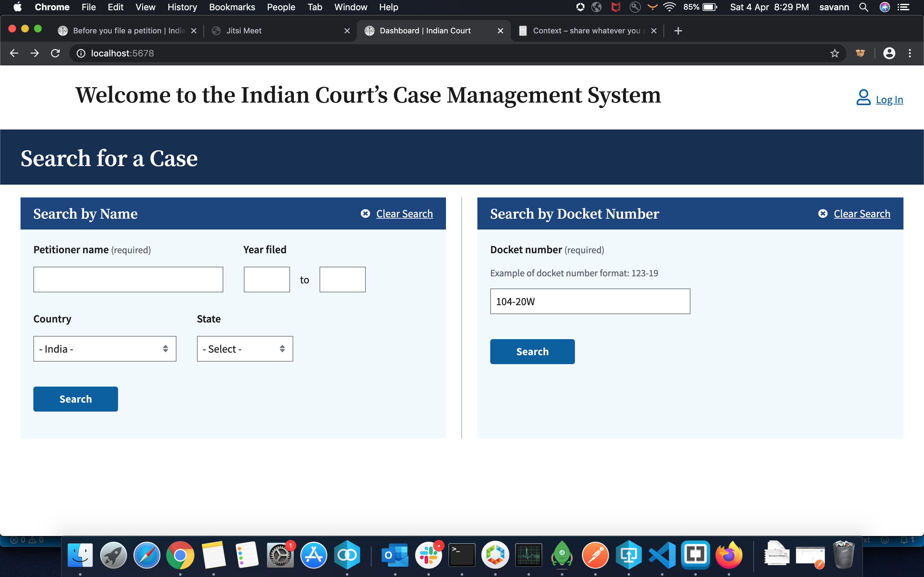Click Search button under Docket number
Image resolution: width=924 pixels, height=577 pixels.
click(532, 351)
